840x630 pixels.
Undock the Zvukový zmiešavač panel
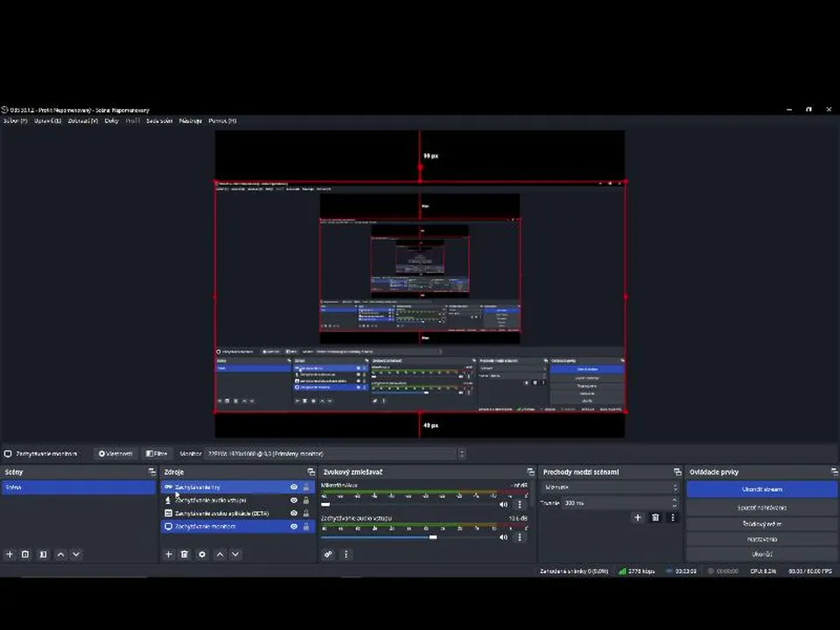(530, 472)
